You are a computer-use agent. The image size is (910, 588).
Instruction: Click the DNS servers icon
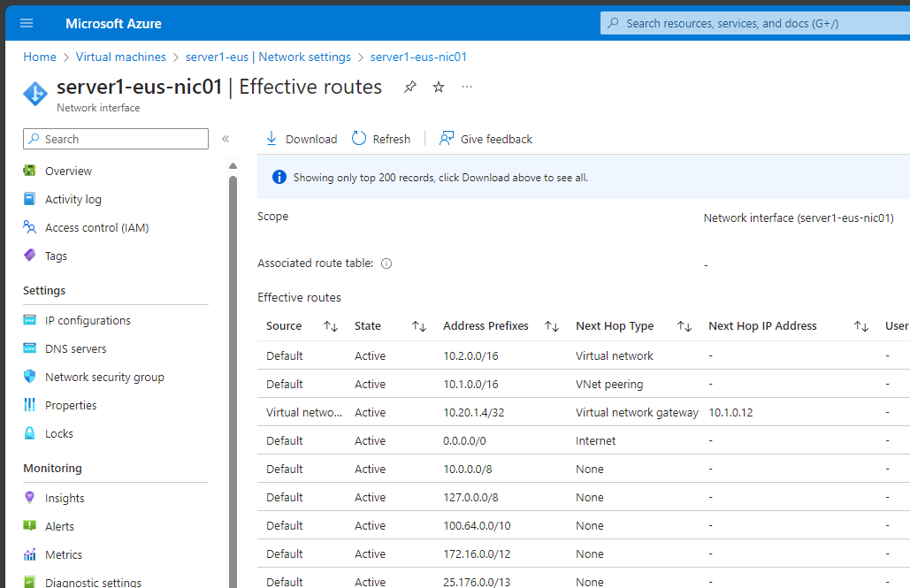point(29,348)
